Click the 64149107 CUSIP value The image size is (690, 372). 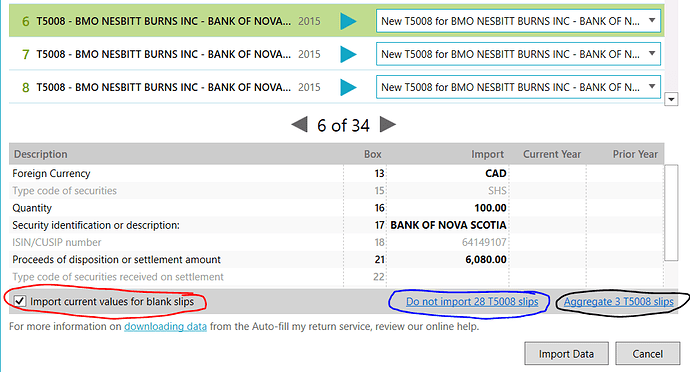click(x=484, y=242)
